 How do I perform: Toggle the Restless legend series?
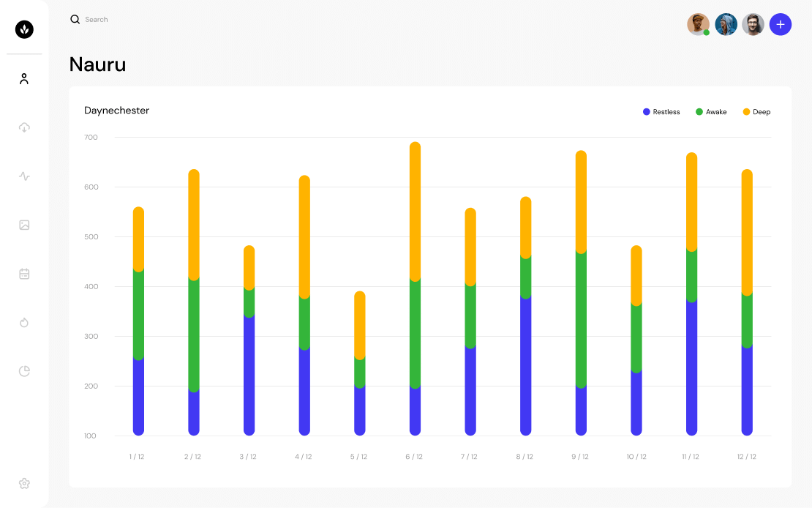tap(661, 112)
